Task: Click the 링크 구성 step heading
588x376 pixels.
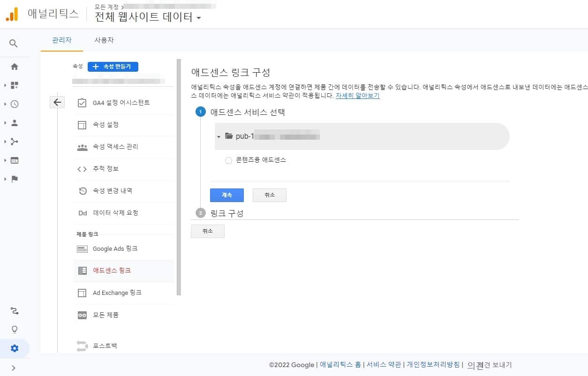Action: 227,213
